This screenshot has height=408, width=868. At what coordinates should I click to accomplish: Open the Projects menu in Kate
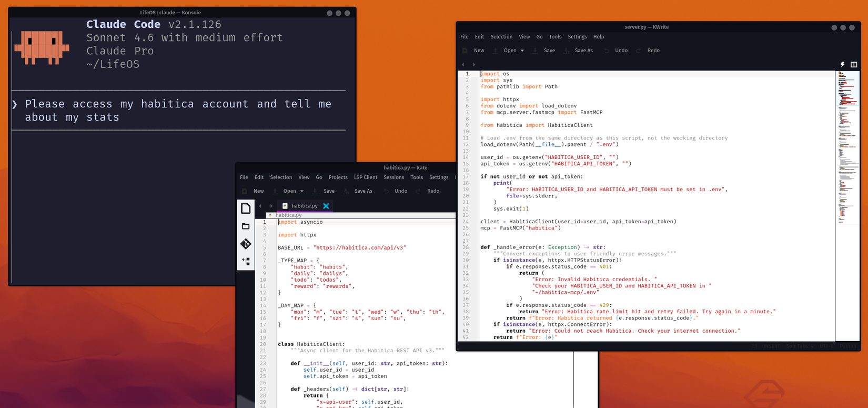click(x=338, y=177)
